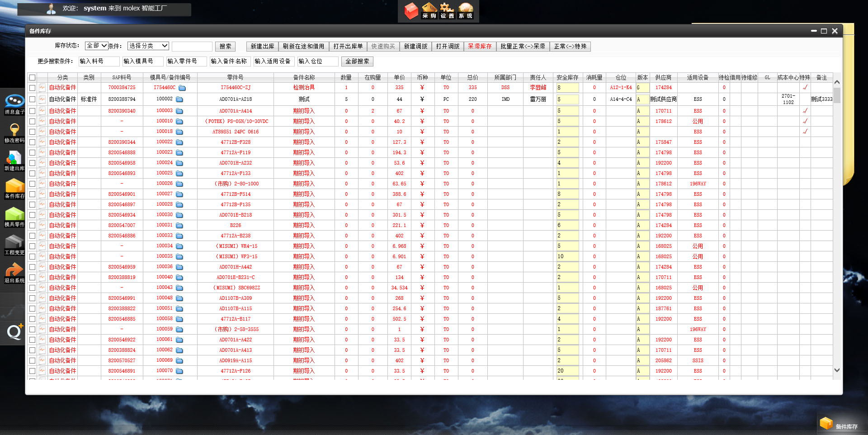
Task: Click the 呆滞库存 red tab button
Action: click(480, 47)
